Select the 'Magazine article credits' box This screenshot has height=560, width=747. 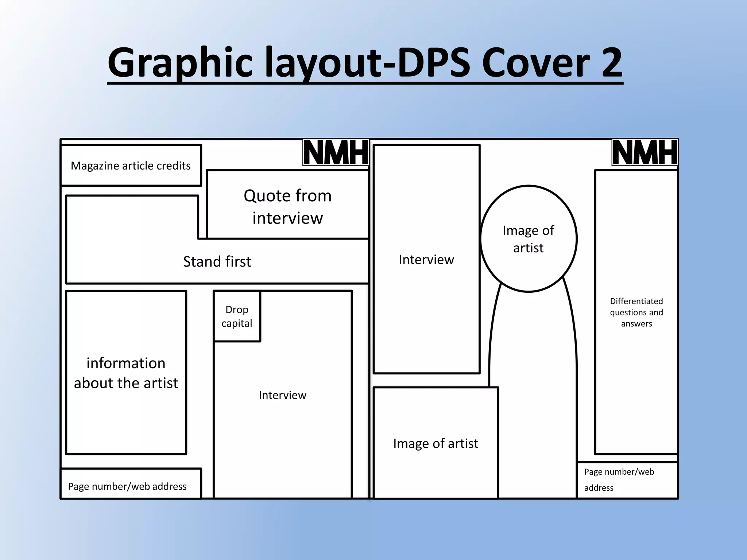(x=131, y=166)
